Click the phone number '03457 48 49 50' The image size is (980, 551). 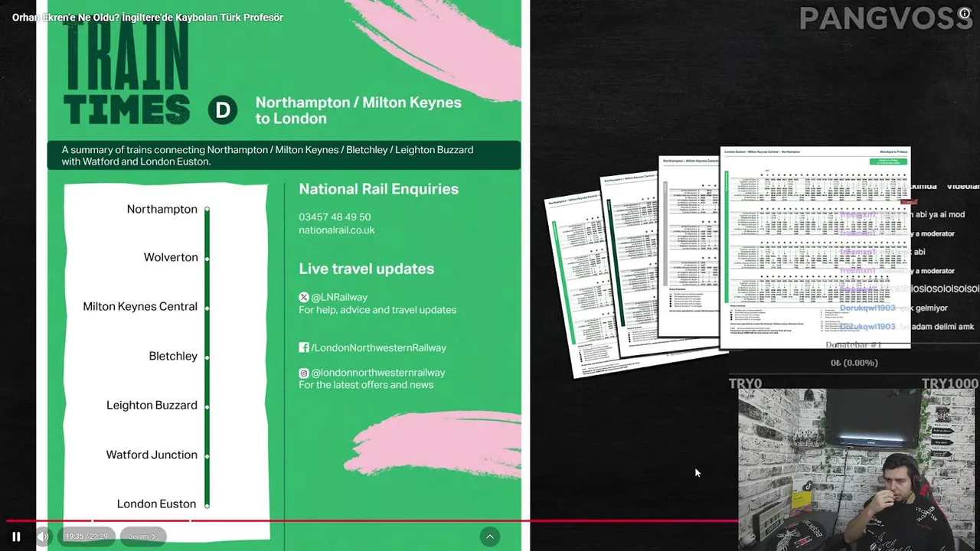click(x=335, y=217)
